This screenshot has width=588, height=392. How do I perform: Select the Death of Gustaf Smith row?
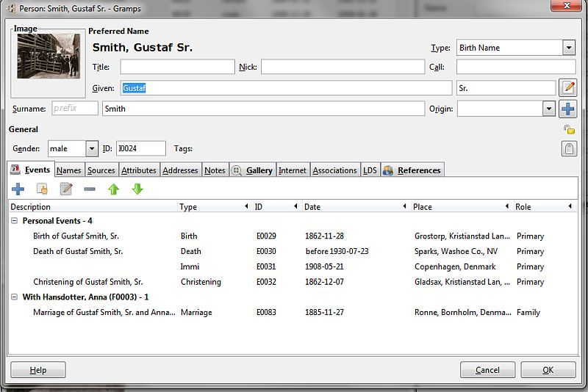293,251
